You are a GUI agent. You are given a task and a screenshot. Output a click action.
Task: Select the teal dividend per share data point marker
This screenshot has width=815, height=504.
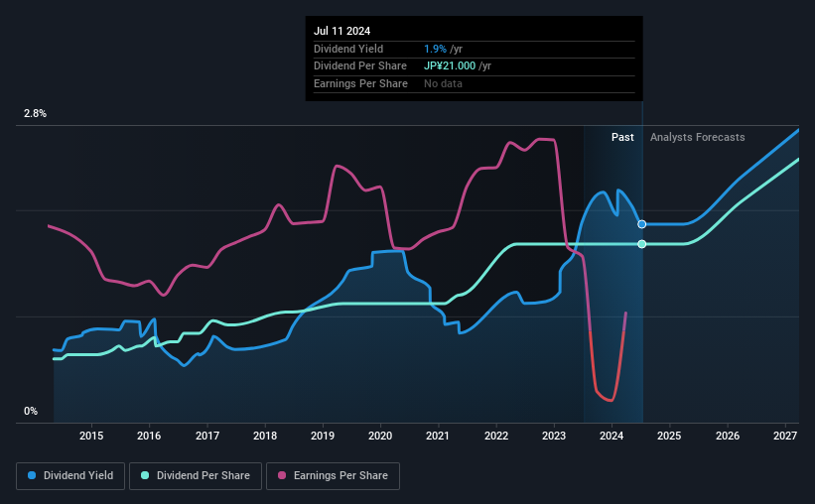[642, 244]
